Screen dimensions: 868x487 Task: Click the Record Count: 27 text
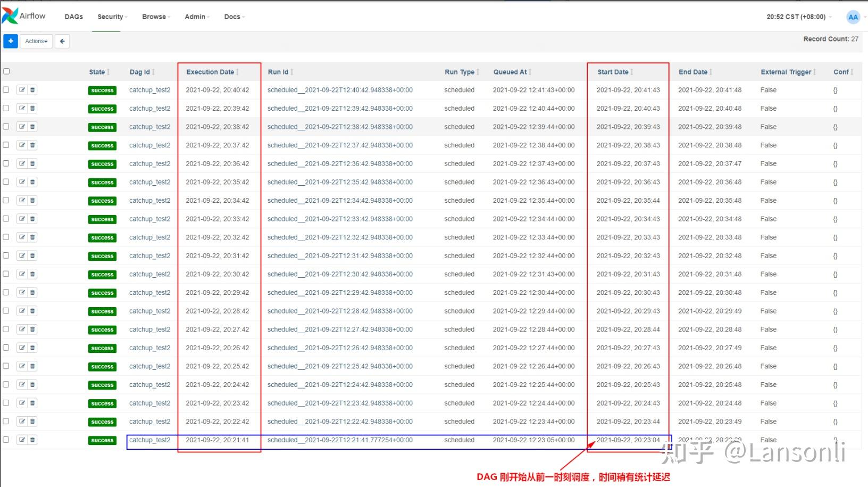831,39
